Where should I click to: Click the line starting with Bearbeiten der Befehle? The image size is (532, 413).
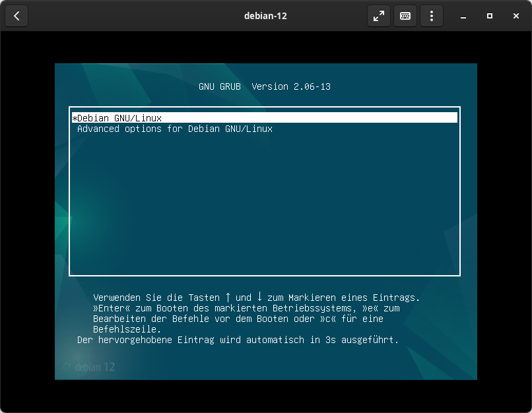click(238, 319)
